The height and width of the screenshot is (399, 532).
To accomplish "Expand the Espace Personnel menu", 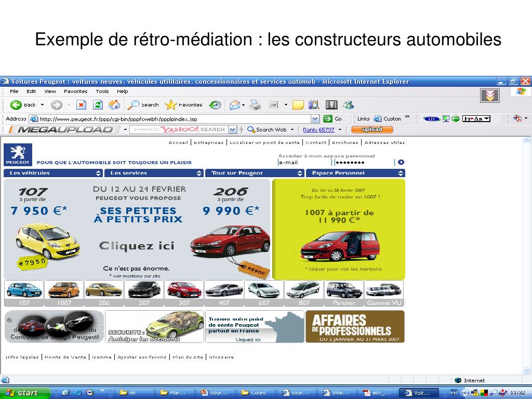I will [x=355, y=173].
